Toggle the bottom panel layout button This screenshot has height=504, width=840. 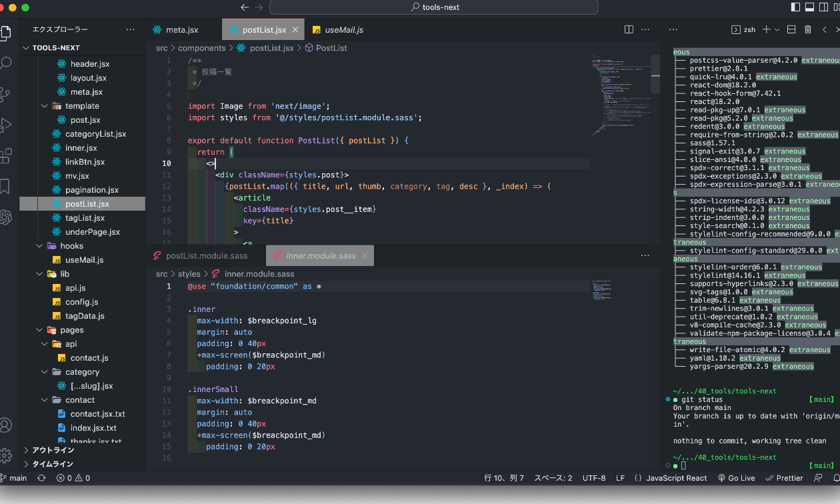tap(810, 7)
